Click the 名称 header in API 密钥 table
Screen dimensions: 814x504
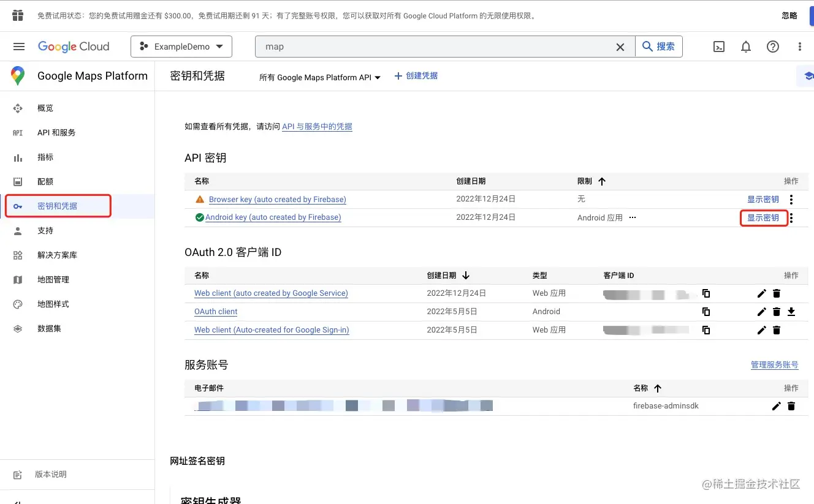pos(202,181)
